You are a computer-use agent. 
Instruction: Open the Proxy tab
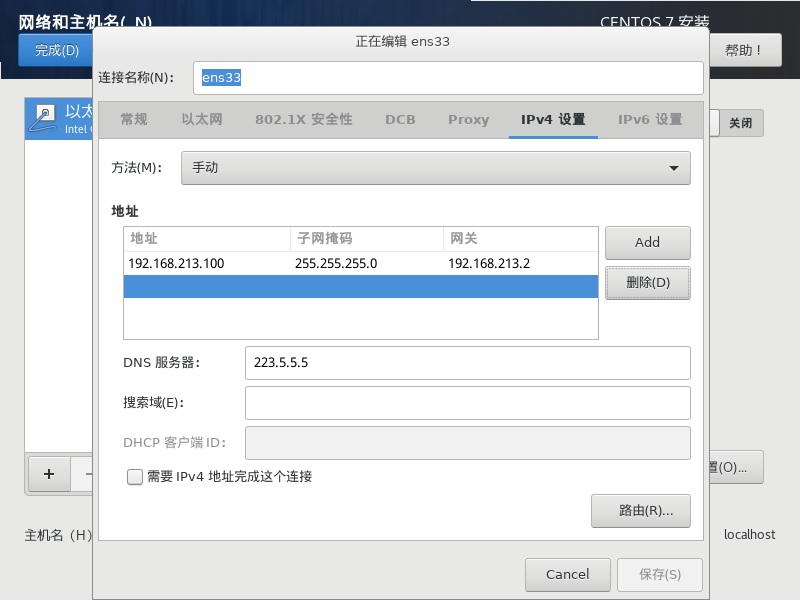(468, 119)
